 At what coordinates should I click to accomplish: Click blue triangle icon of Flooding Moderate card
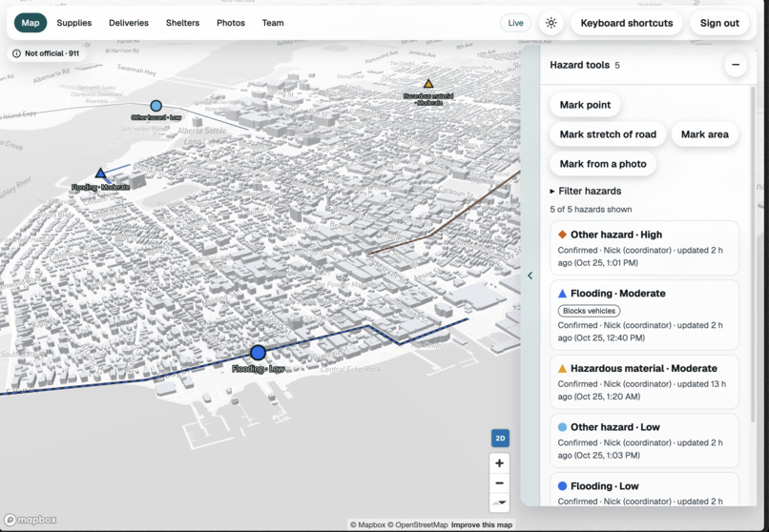tap(563, 294)
